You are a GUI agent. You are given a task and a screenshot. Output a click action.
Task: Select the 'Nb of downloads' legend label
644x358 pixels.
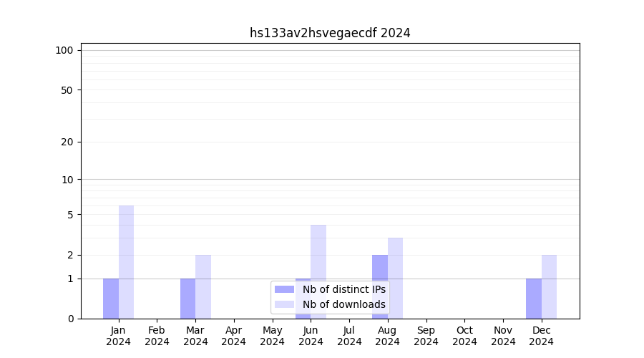point(343,304)
